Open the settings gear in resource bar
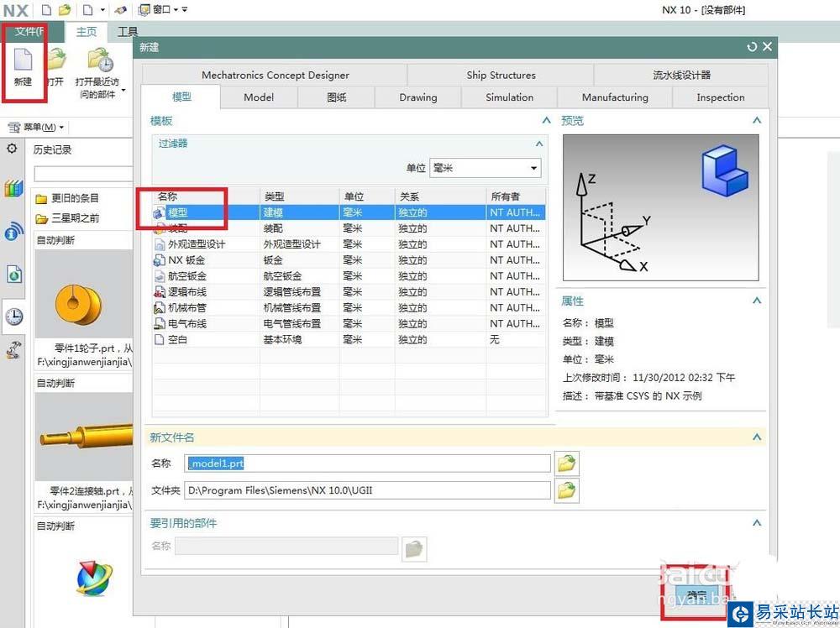The image size is (840, 628). click(12, 149)
